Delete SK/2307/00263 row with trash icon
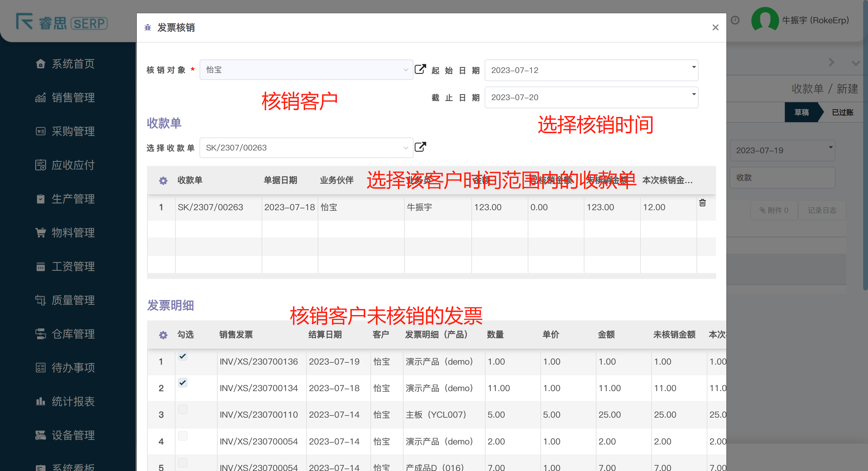The width and height of the screenshot is (868, 471). pyautogui.click(x=702, y=203)
